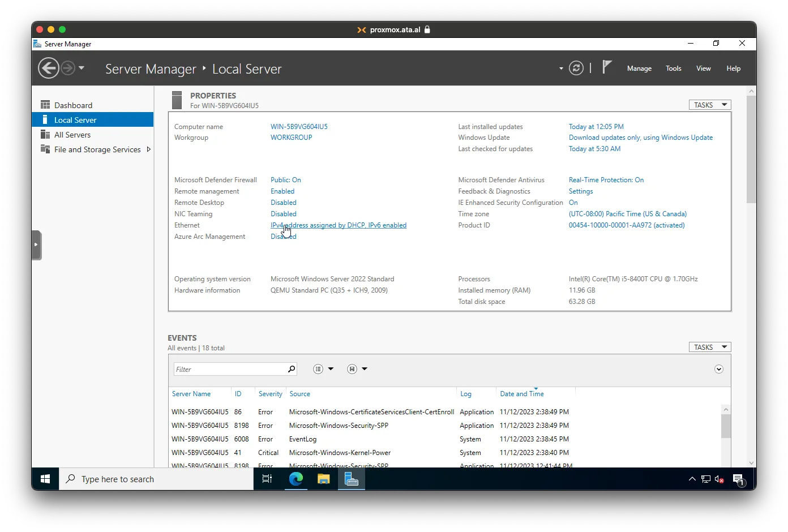Open Task View in taskbar
This screenshot has height=532, width=788.
(267, 479)
